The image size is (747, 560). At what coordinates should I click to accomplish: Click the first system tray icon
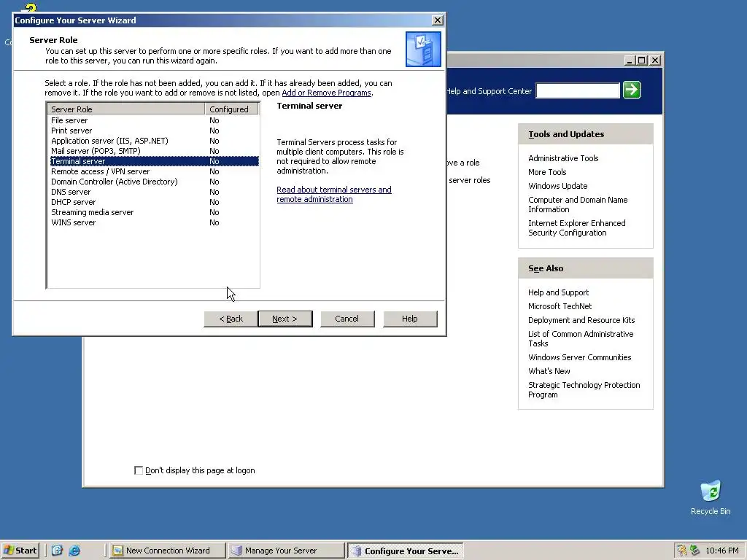point(682,551)
